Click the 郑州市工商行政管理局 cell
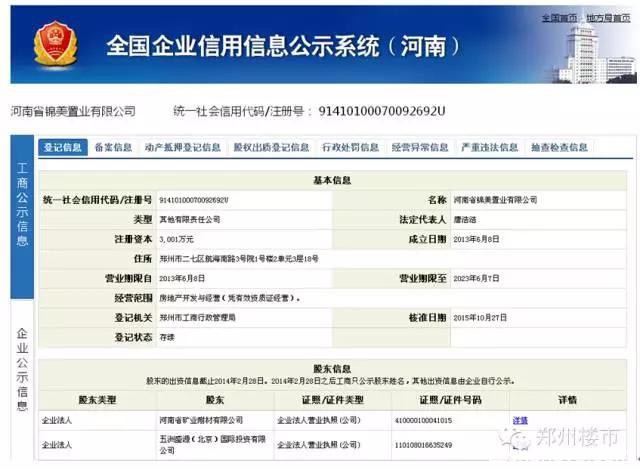Screen dimensions: 640x470 (197, 317)
